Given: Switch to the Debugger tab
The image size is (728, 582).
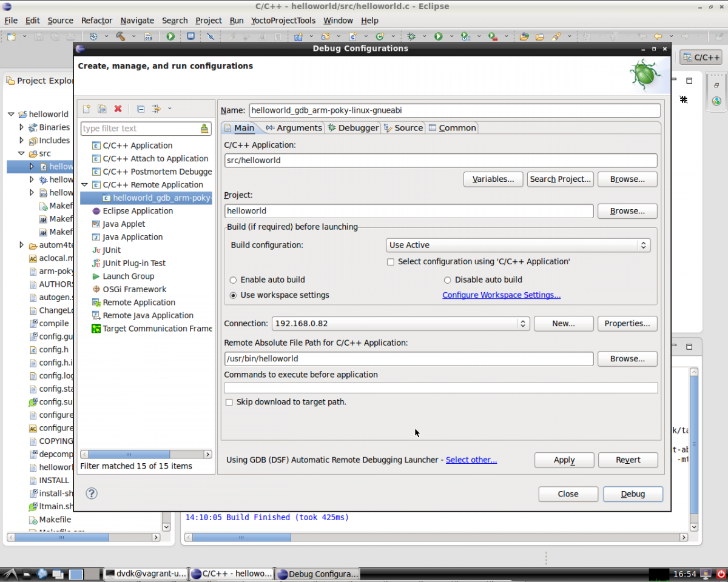Looking at the screenshot, I should point(353,127).
